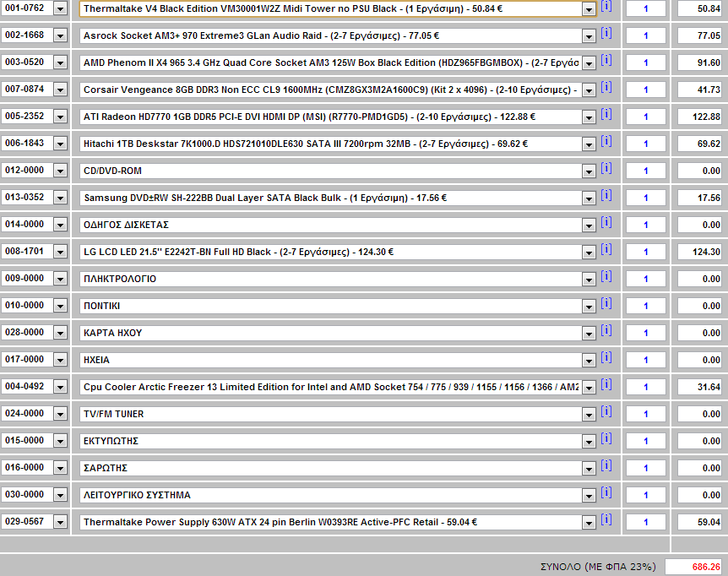
Task: Select the ΚΑΡΤΑ ΗΧΟΥ product combo box
Action: coord(338,334)
